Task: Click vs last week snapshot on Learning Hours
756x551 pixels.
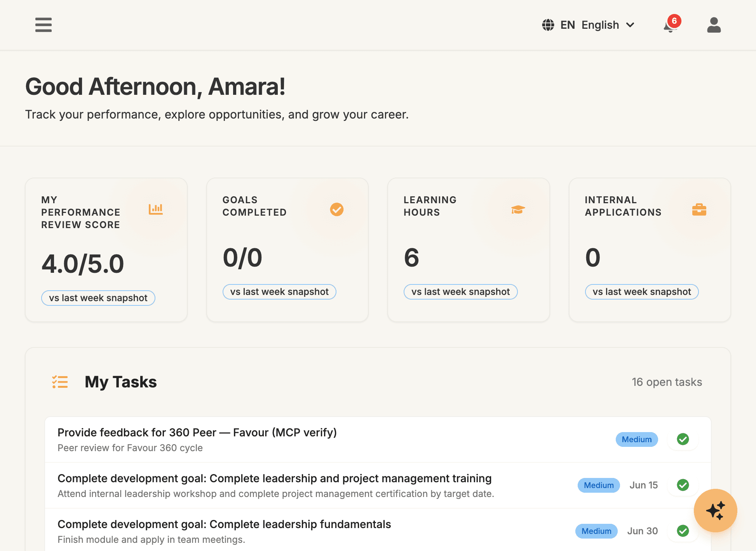Action: (x=460, y=291)
